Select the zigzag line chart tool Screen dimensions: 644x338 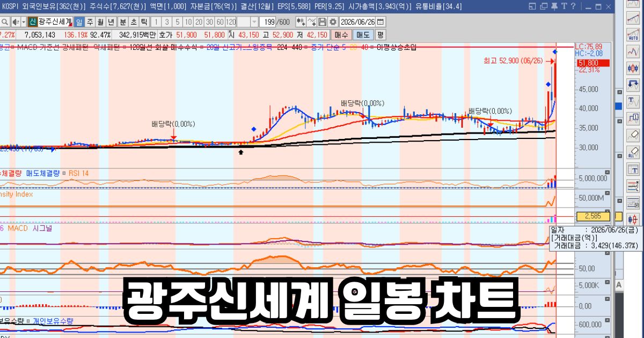click(633, 52)
